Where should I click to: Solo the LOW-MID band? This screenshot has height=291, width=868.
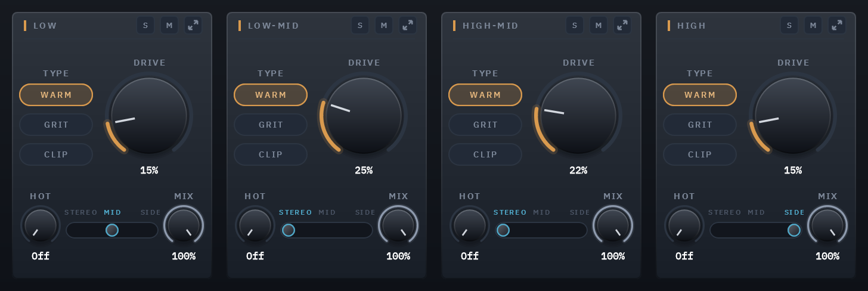[360, 25]
